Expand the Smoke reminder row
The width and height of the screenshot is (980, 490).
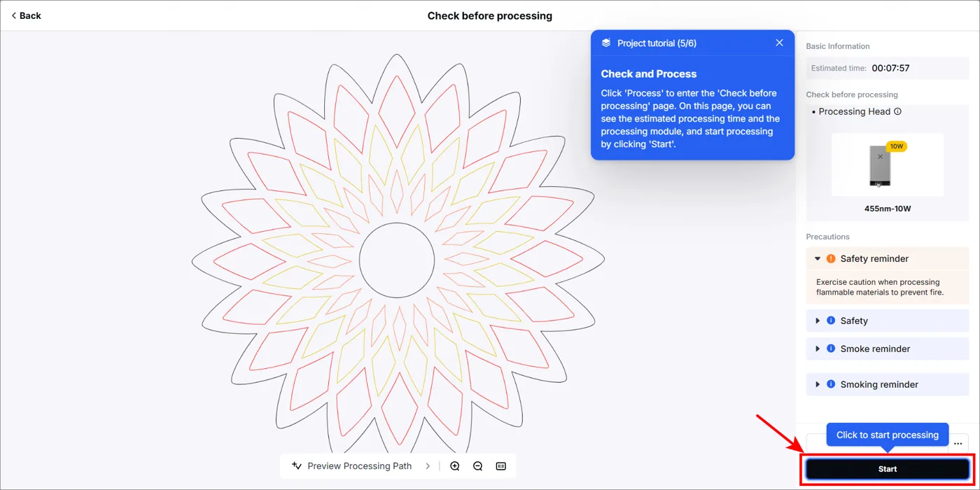(x=888, y=349)
